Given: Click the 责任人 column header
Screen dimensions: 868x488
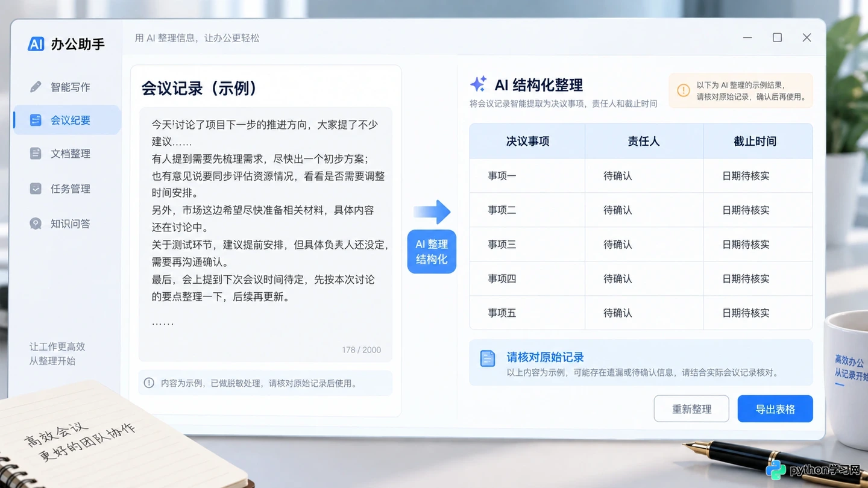Looking at the screenshot, I should (644, 141).
